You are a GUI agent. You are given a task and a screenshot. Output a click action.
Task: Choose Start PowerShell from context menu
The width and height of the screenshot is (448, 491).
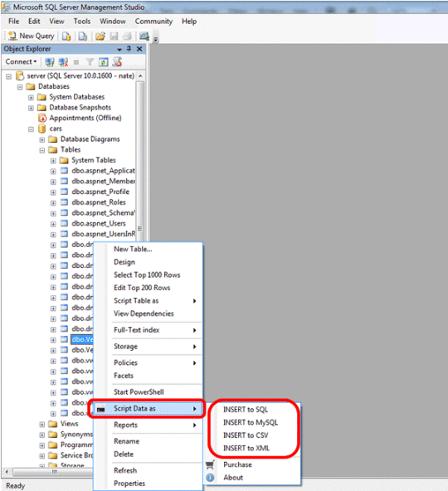point(139,392)
